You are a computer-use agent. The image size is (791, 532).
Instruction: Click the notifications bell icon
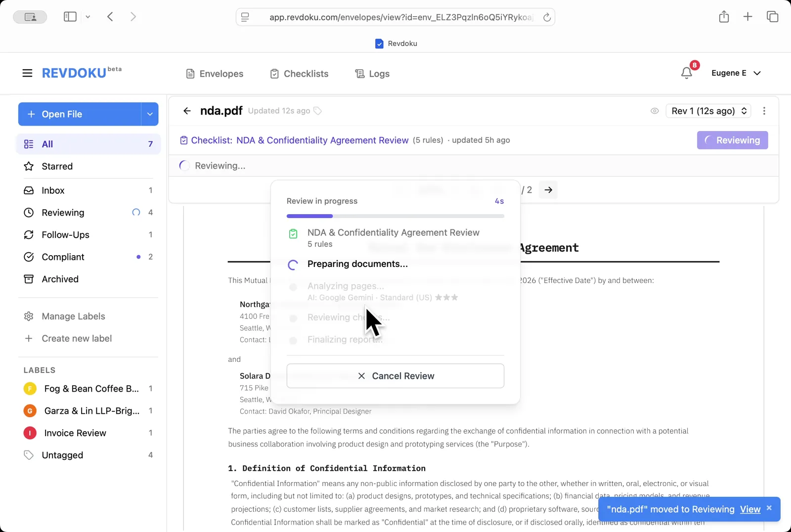686,73
